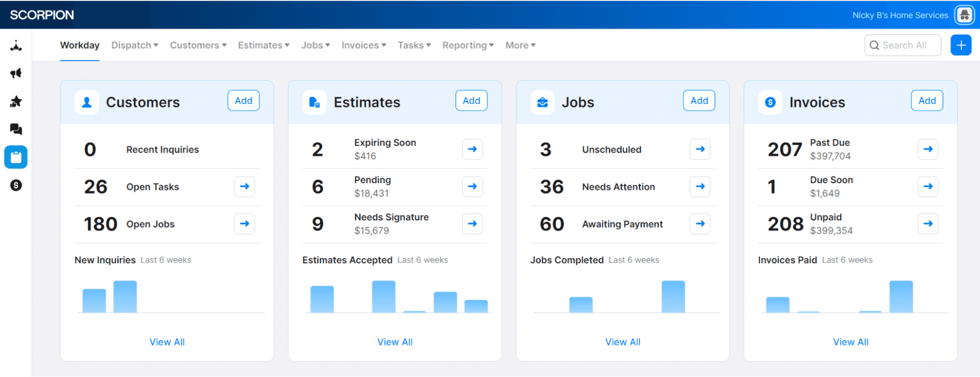This screenshot has width=980, height=377.
Task: Click arrow beside Pending estimates
Action: (x=472, y=187)
